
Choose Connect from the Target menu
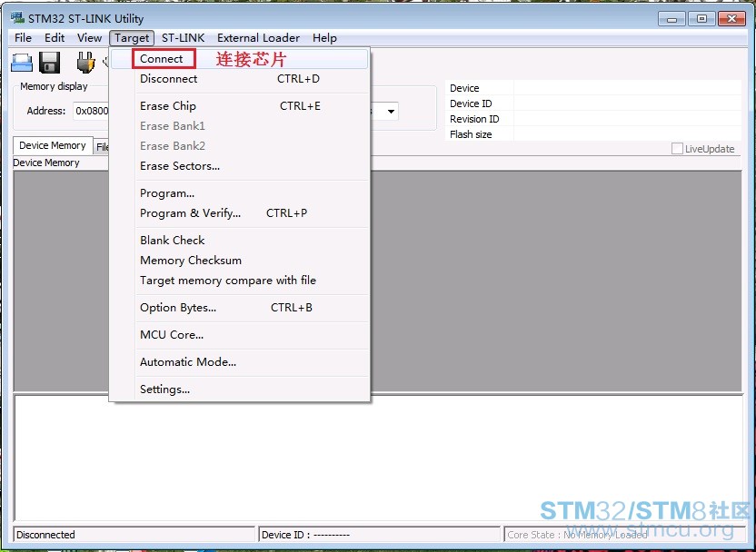pos(240,59)
